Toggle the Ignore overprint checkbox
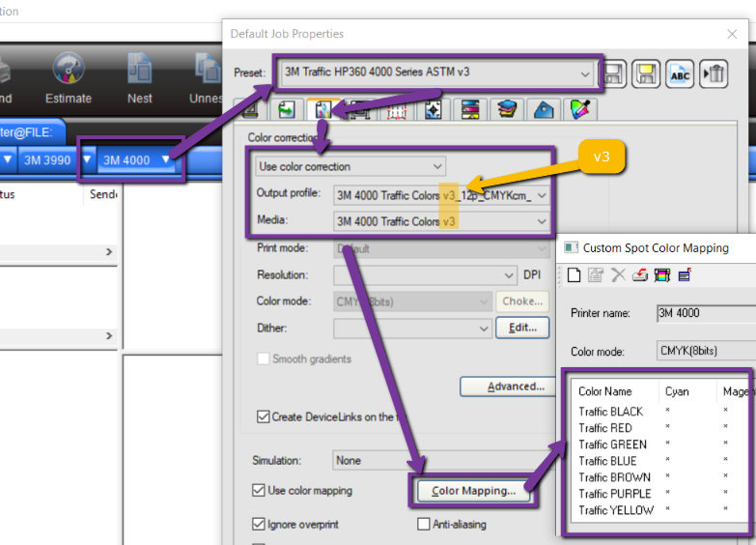 (x=259, y=525)
